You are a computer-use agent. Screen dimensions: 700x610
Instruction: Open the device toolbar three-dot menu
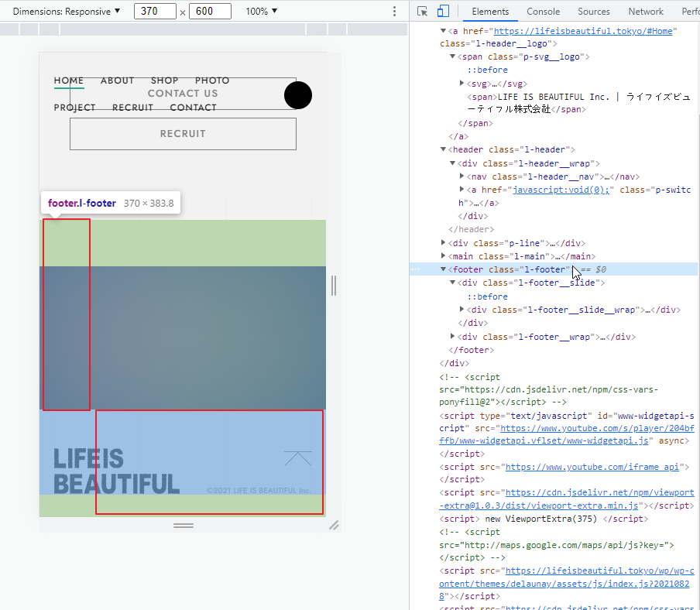pyautogui.click(x=394, y=11)
